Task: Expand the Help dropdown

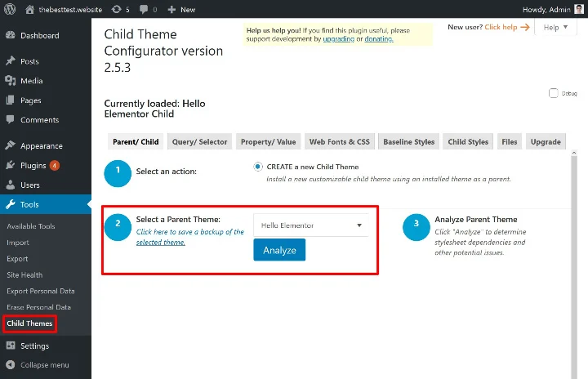Action: 558,28
